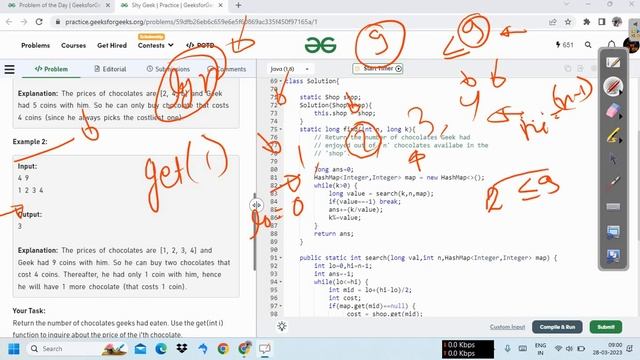640x360 pixels.
Task: Click the browser share page icon
Action: pos(552,22)
